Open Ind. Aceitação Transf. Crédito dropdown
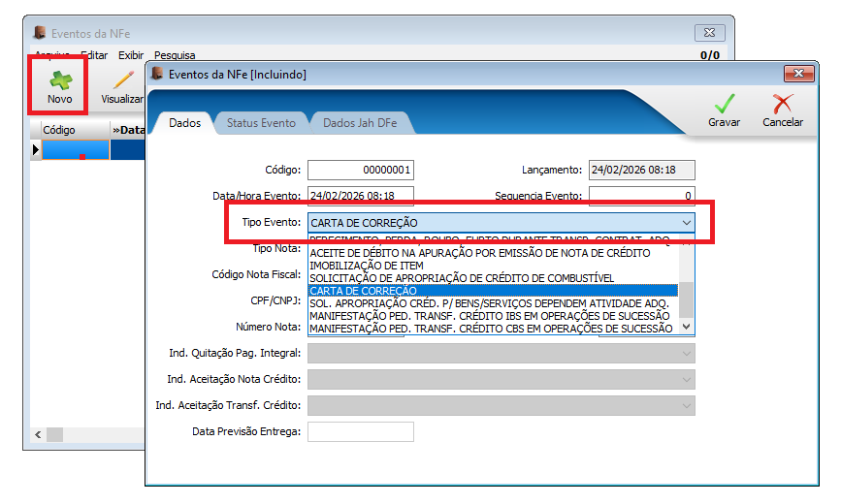 point(687,405)
